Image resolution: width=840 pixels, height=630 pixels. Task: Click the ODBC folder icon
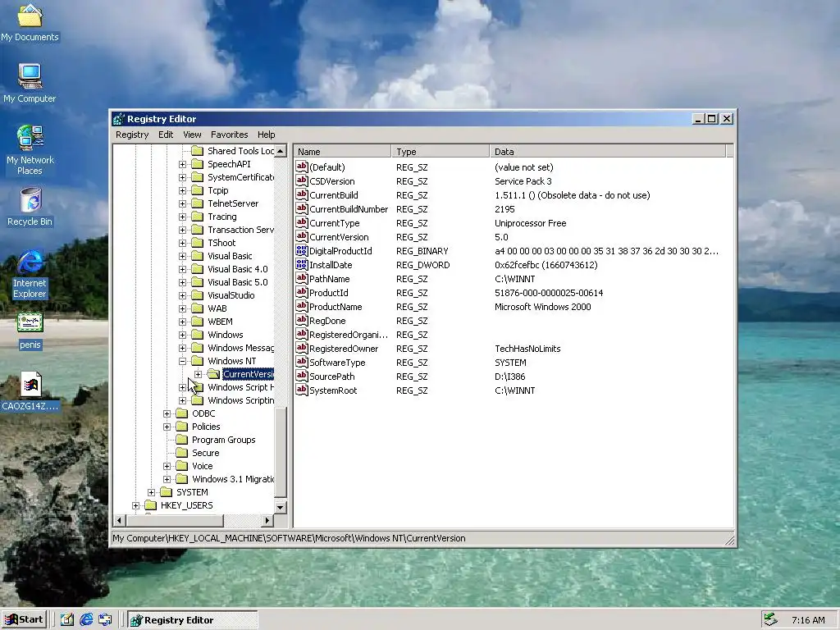[182, 413]
